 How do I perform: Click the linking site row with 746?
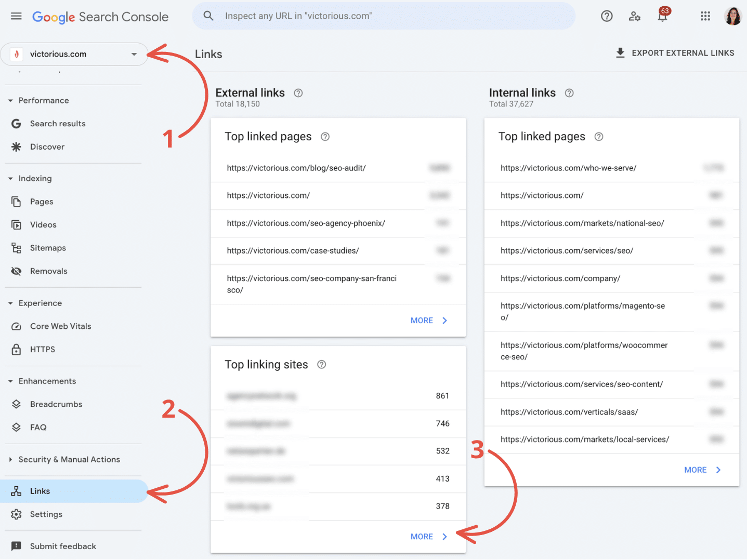tap(338, 423)
